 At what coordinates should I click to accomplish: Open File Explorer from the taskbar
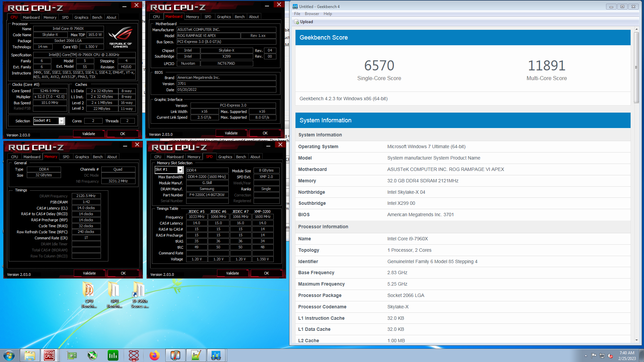(30, 355)
